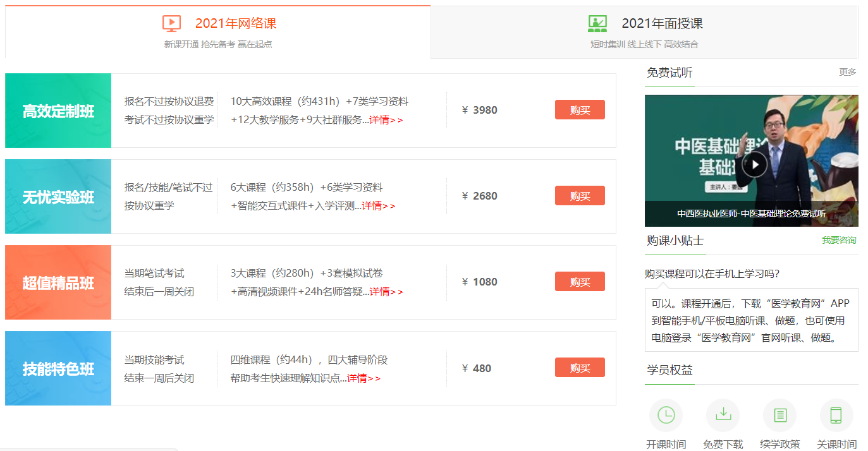Click the green classroom icon on 2021年面授课 tab
Image resolution: width=868 pixels, height=451 pixels.
pyautogui.click(x=597, y=24)
